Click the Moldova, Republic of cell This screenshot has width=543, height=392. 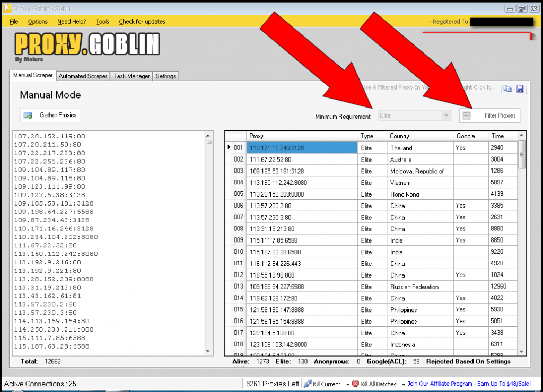(x=420, y=171)
